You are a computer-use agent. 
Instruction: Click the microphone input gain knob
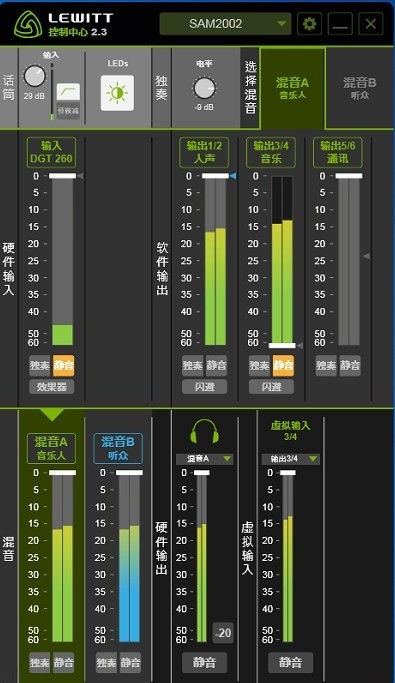coord(34,76)
